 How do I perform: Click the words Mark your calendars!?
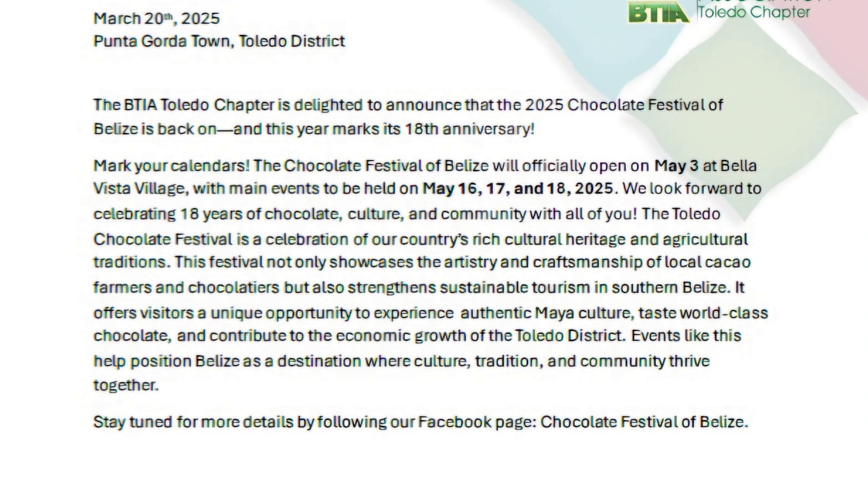point(171,166)
